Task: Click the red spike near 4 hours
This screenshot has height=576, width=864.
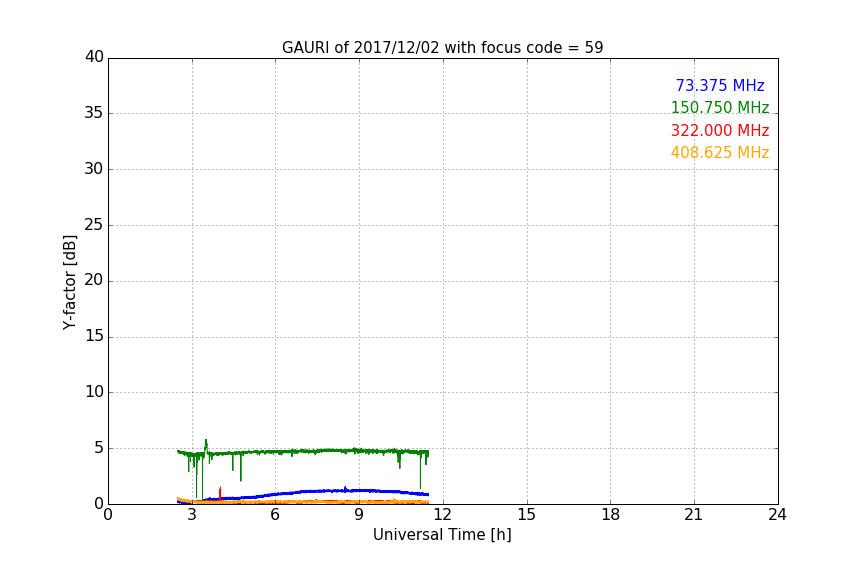Action: (x=220, y=493)
